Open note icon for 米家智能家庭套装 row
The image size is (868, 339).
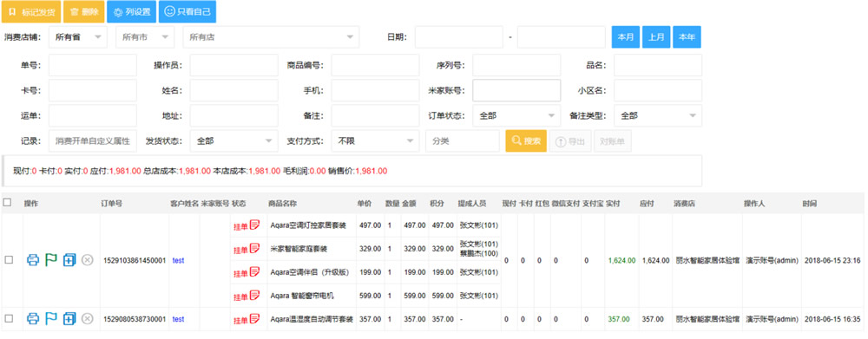click(254, 249)
